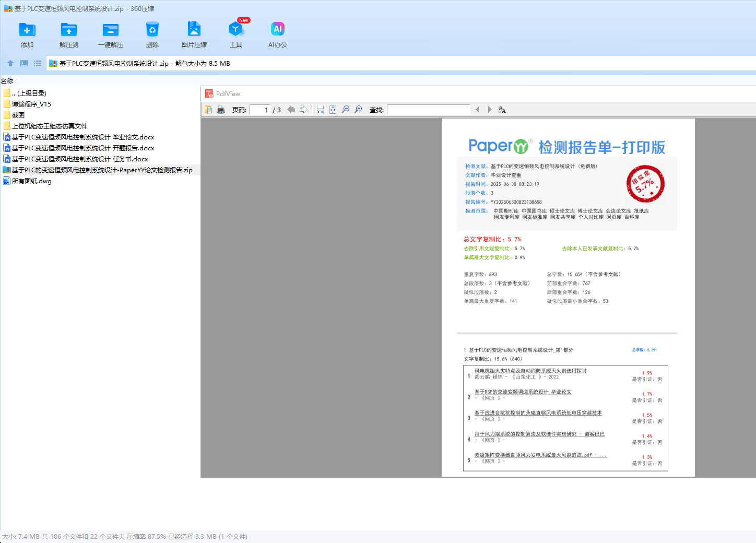Find next search match arrow
Screen dimensions: 756x543
[489, 110]
